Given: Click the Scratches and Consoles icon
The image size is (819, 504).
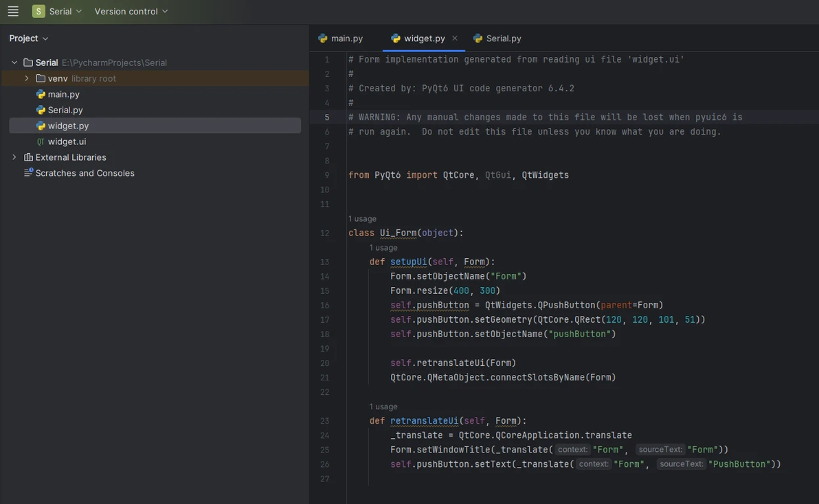Looking at the screenshot, I should (x=28, y=173).
